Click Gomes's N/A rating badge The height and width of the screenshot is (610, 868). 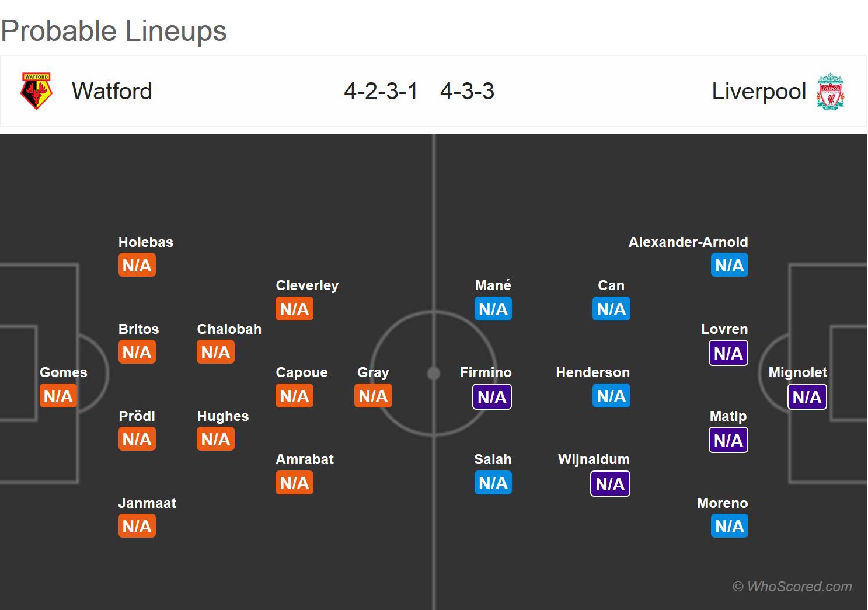pyautogui.click(x=58, y=396)
